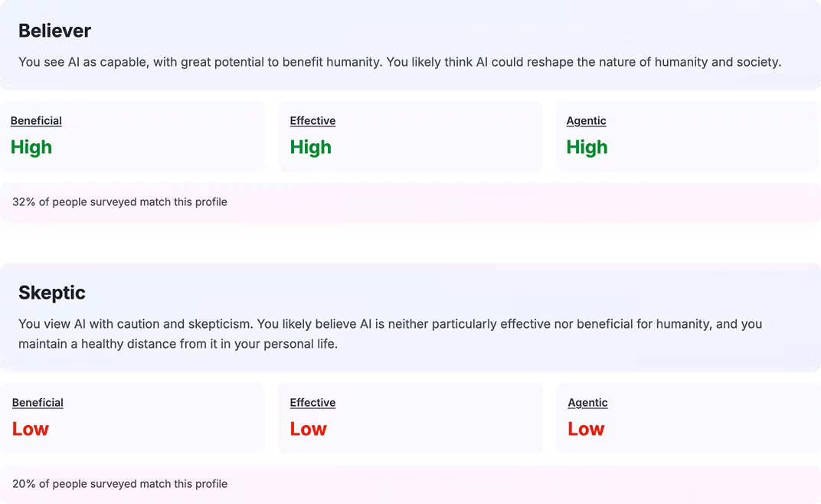This screenshot has height=504, width=821.
Task: Click the 32% of people surveyed text
Action: click(x=119, y=202)
